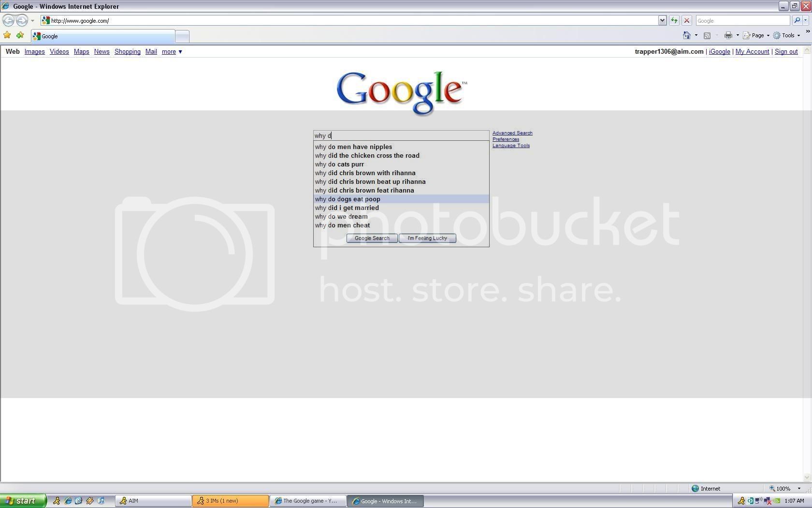Expand the Home button dropdown arrow
This screenshot has height=508, width=812.
coord(696,35)
